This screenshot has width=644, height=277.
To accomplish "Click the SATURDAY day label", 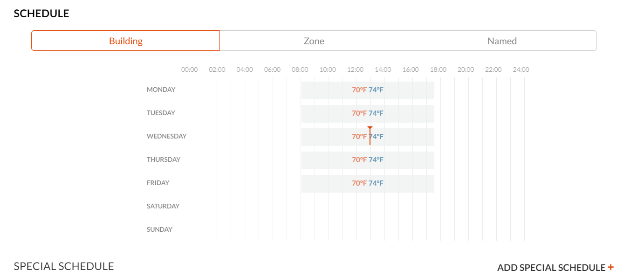I will click(x=163, y=206).
